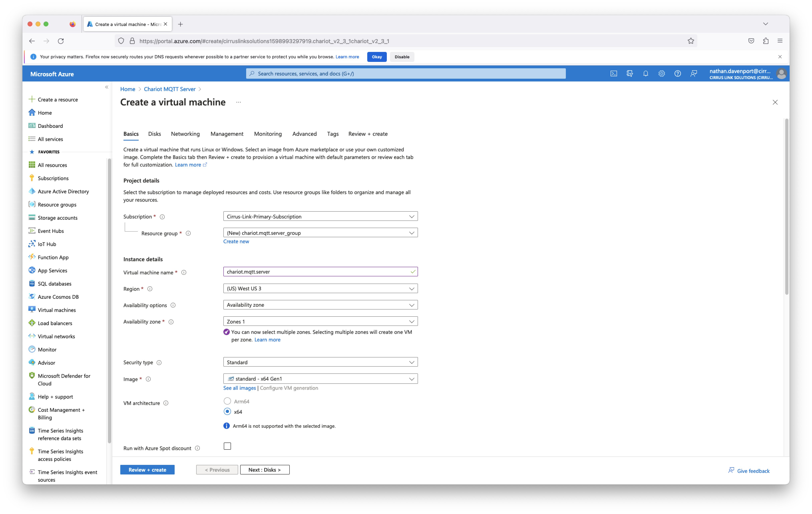Switch to the Disks tab

154,134
